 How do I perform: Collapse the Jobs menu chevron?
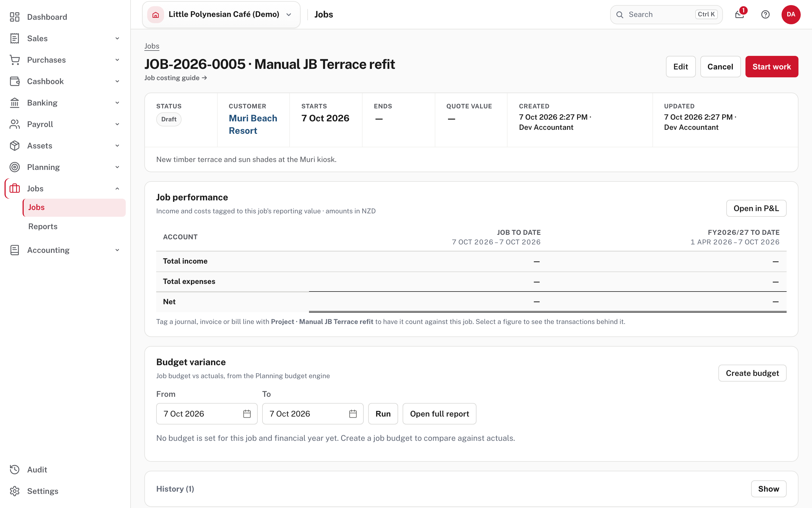[x=118, y=189]
